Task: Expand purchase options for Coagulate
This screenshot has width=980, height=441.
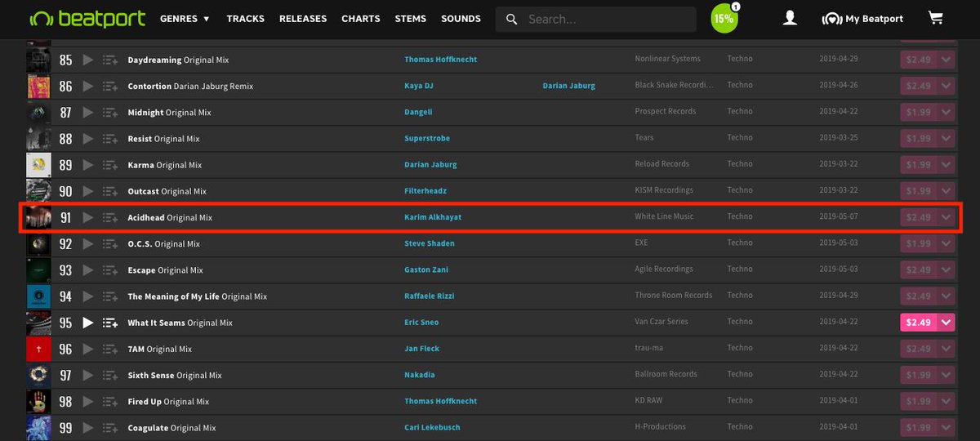Action: (947, 427)
